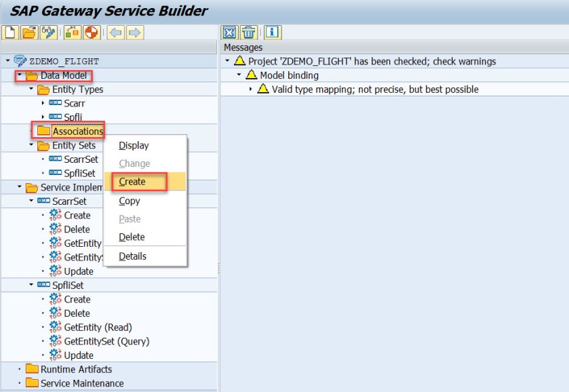Expand the 'Valid type mapping' message
Viewport: 569px width, 392px height.
[x=250, y=89]
